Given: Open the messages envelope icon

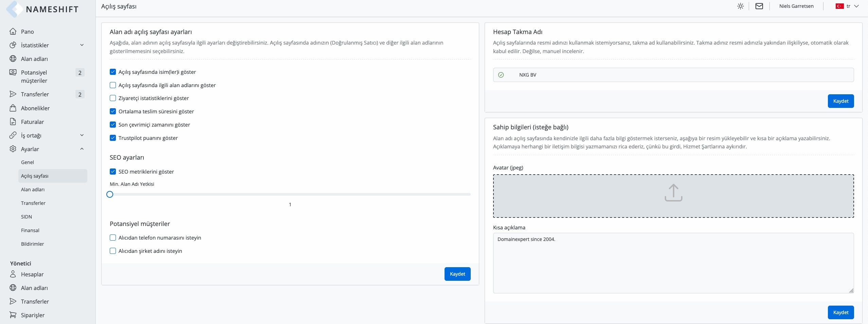Looking at the screenshot, I should pos(759,6).
